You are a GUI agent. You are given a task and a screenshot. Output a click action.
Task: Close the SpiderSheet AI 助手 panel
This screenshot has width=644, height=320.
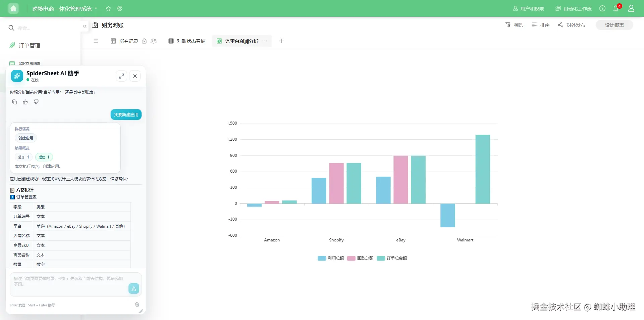[135, 76]
